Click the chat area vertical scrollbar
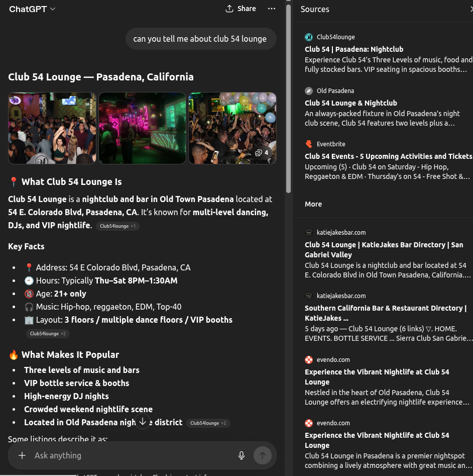 click(x=288, y=99)
